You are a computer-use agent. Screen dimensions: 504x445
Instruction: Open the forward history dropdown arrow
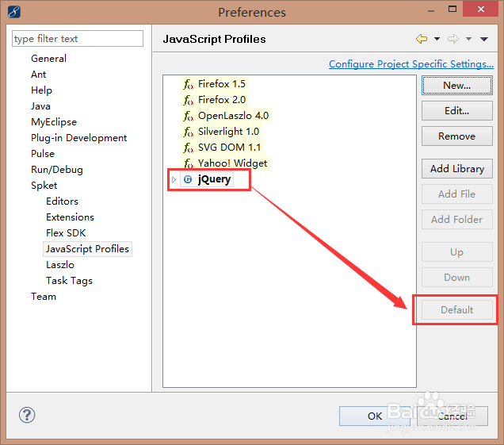click(468, 39)
